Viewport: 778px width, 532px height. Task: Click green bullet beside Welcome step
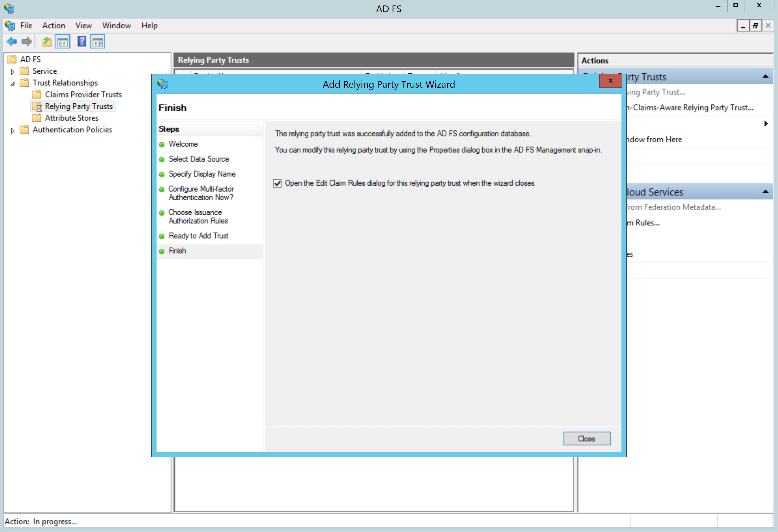click(162, 144)
